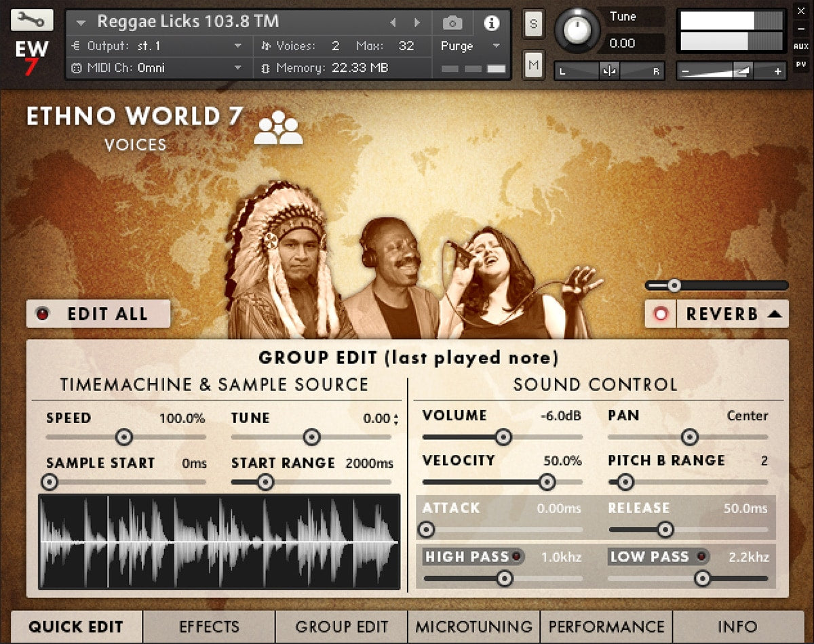Click the TUNE value stepper arrows
The width and height of the screenshot is (814, 644).
[396, 420]
